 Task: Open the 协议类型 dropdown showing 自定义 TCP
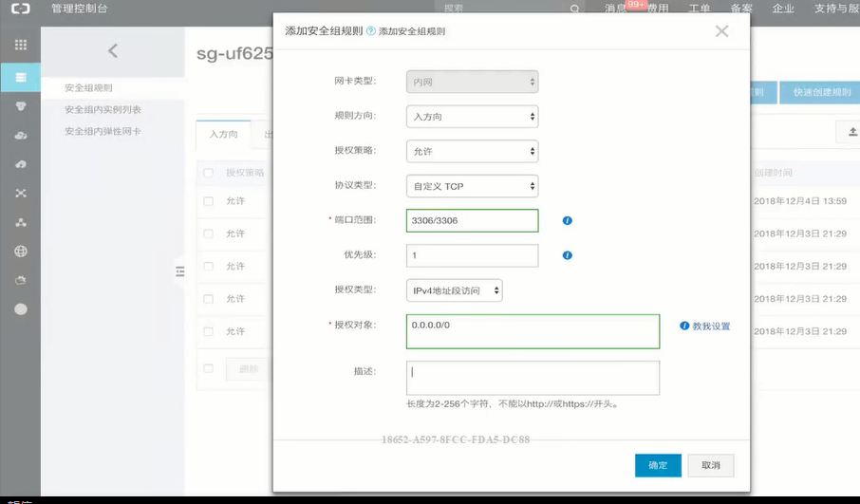point(472,186)
